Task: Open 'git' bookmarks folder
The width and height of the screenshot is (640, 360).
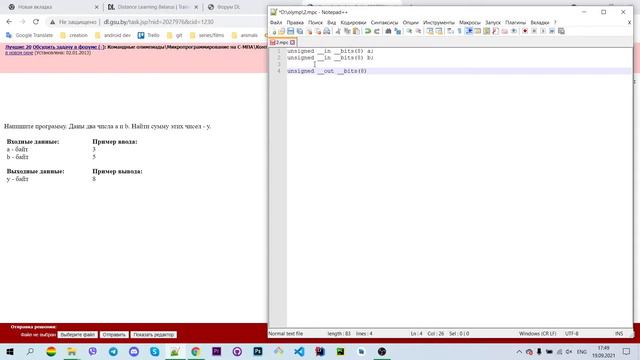Action: coord(175,35)
